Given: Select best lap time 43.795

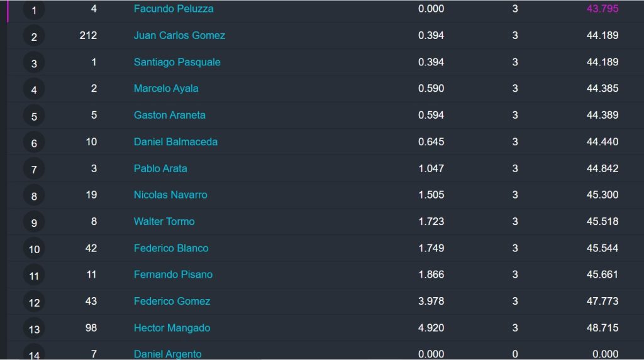Looking at the screenshot, I should [x=602, y=9].
